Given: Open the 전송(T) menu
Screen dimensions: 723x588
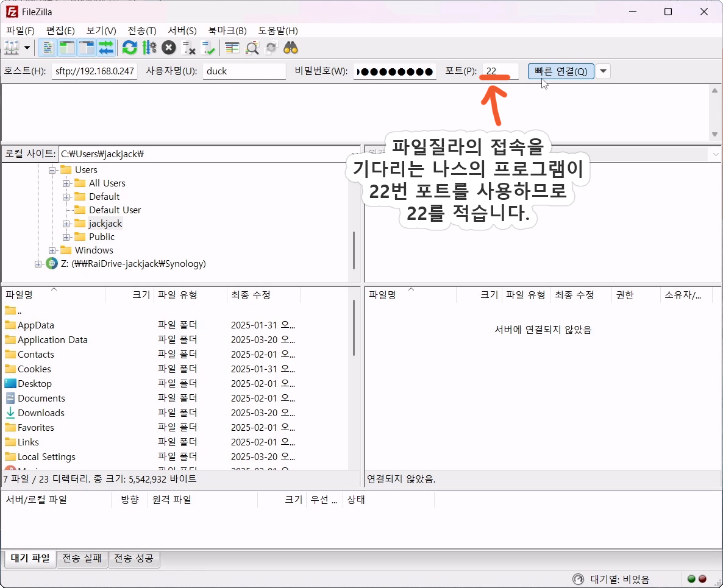Looking at the screenshot, I should click(x=142, y=31).
